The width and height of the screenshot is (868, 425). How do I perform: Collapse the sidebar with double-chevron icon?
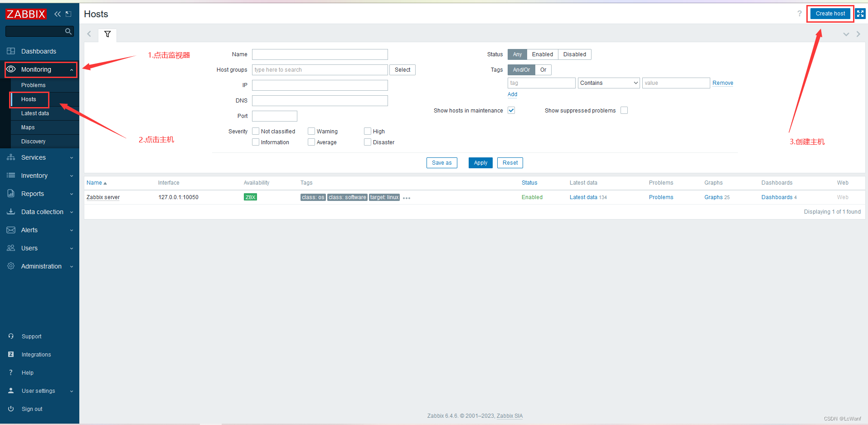pyautogui.click(x=58, y=14)
